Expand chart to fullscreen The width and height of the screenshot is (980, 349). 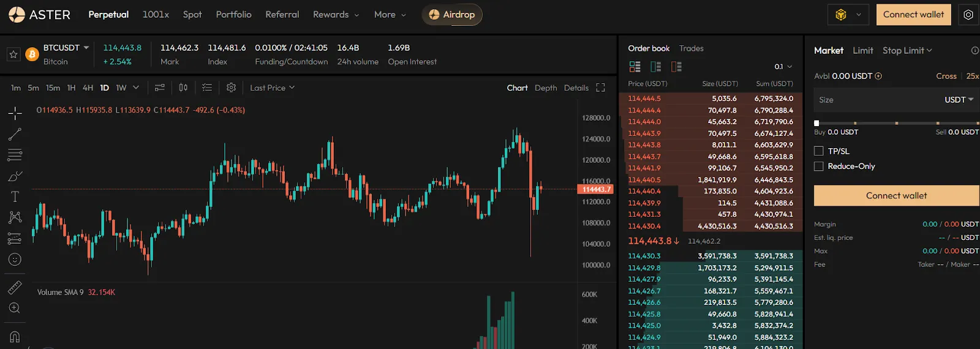[600, 88]
